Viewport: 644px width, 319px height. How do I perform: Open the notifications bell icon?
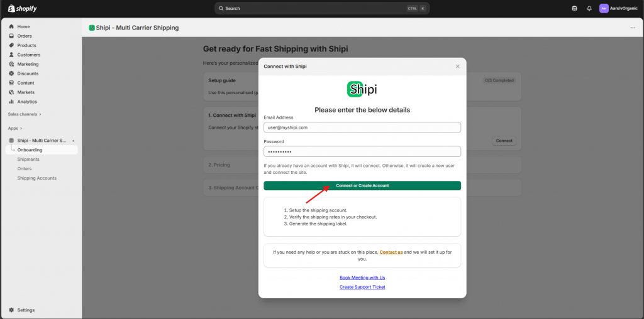point(589,9)
